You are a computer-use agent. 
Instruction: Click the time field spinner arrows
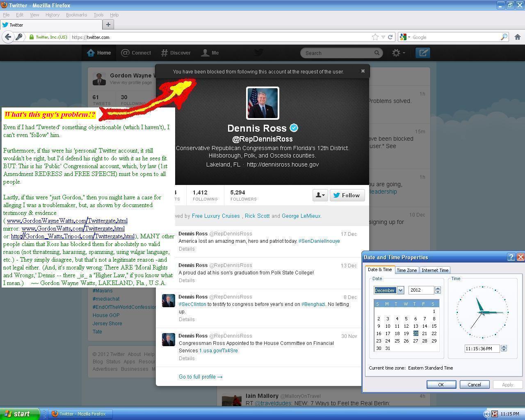point(504,349)
